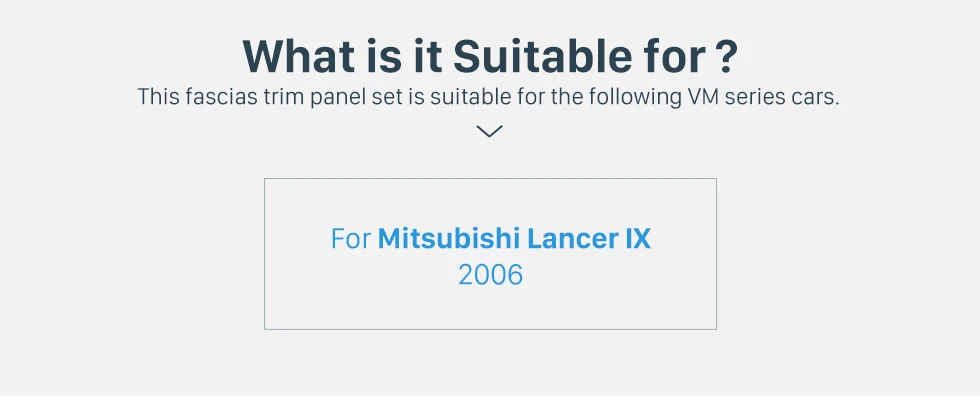
Task: Click the year '2006' in the box
Action: [490, 275]
